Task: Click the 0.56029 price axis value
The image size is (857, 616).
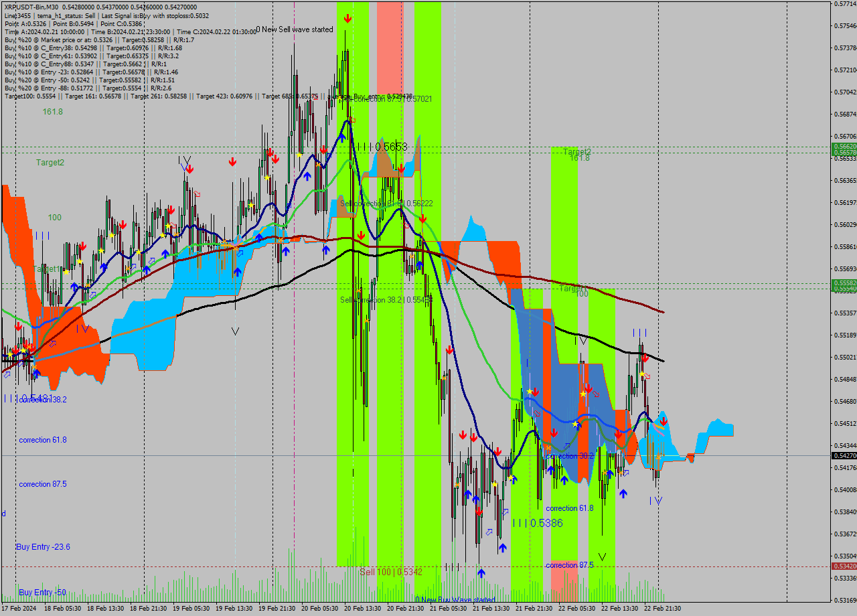Action: coord(846,225)
